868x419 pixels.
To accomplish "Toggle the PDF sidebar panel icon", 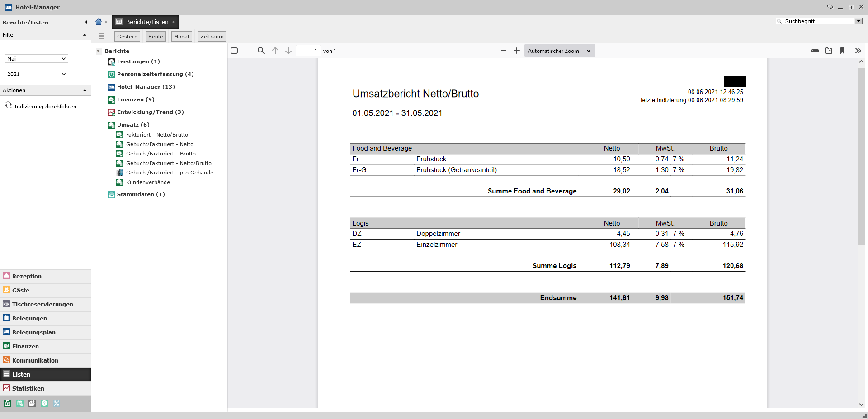I will [234, 51].
